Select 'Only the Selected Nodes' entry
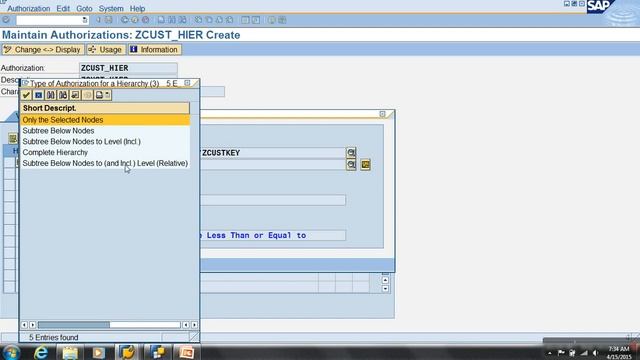The image size is (640, 360). pos(105,120)
